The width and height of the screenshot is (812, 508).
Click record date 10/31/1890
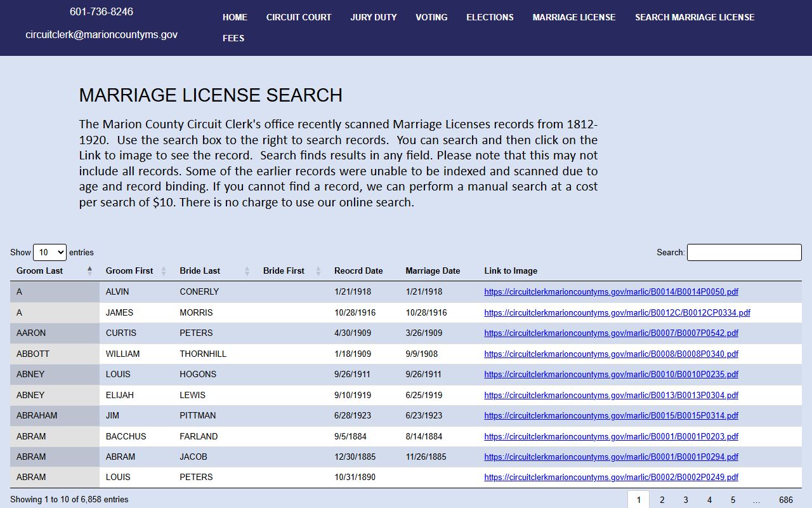point(355,477)
